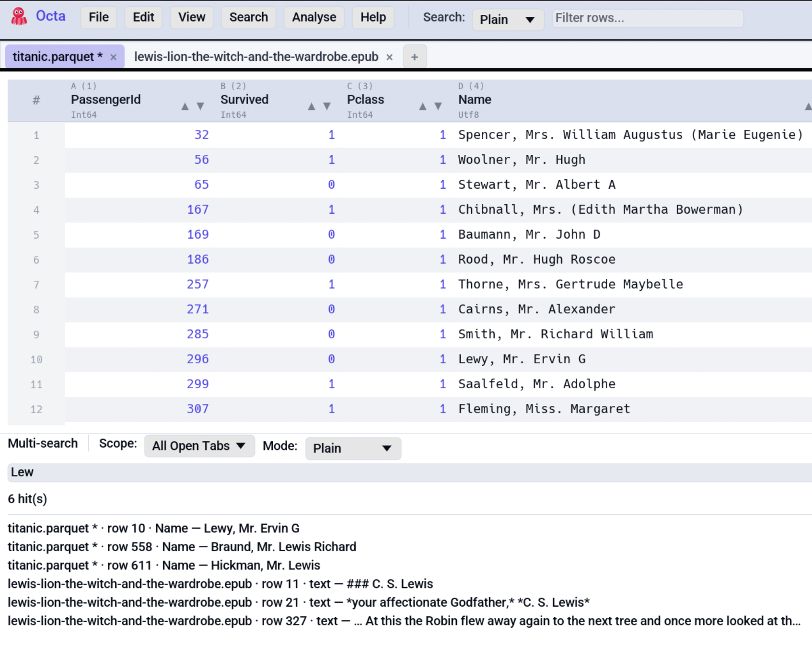
Task: Select row number 12
Action: pyautogui.click(x=36, y=409)
